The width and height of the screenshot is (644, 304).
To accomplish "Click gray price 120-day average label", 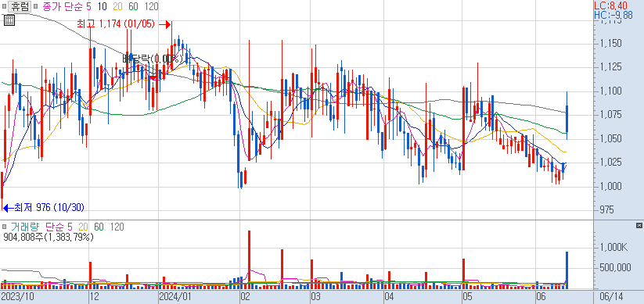I will pos(151,6).
